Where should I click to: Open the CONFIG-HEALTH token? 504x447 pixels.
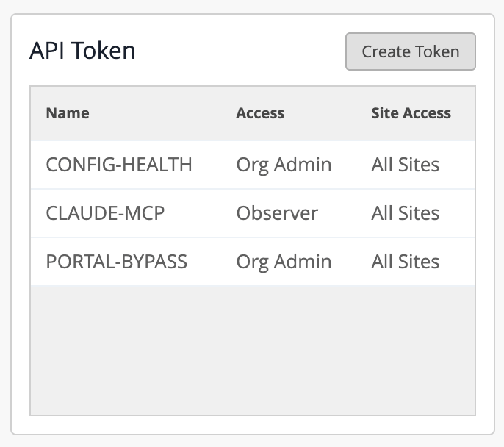(119, 165)
